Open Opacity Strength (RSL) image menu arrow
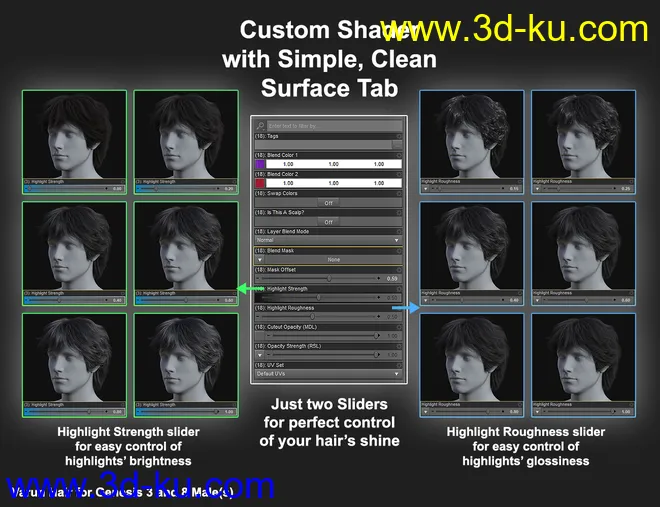This screenshot has height=507, width=660. click(260, 355)
